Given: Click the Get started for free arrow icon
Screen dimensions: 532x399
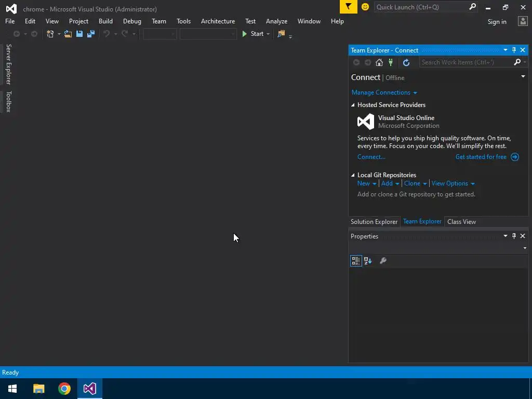Looking at the screenshot, I should pos(515,157).
